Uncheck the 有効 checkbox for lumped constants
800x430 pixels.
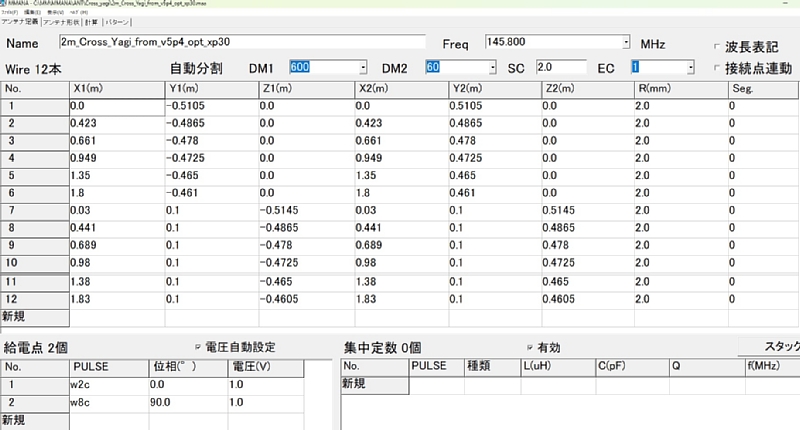(x=529, y=347)
